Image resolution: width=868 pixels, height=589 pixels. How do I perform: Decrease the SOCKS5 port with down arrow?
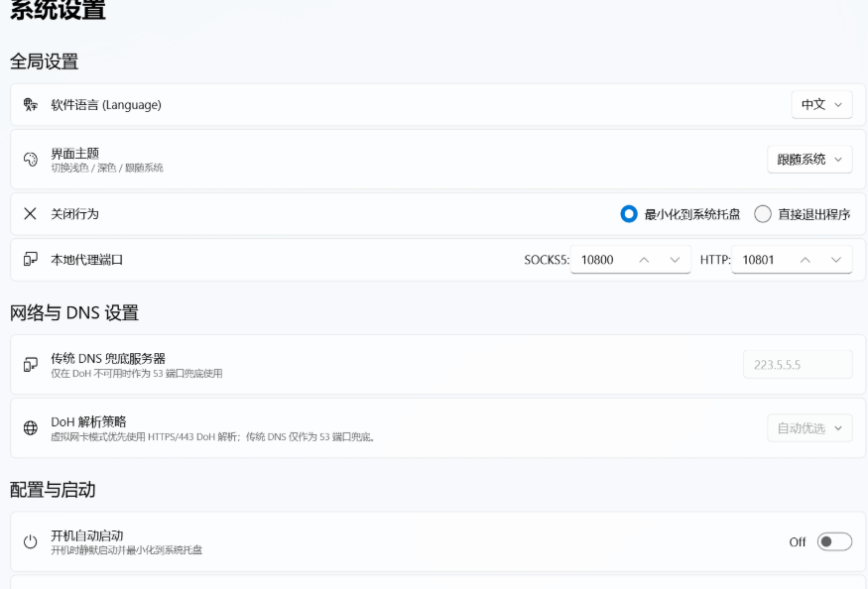[675, 260]
